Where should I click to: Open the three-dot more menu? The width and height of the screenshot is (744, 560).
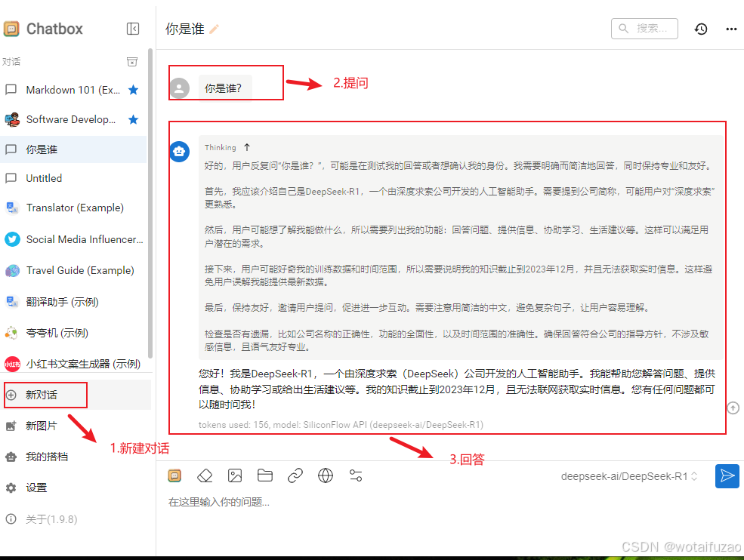(731, 29)
